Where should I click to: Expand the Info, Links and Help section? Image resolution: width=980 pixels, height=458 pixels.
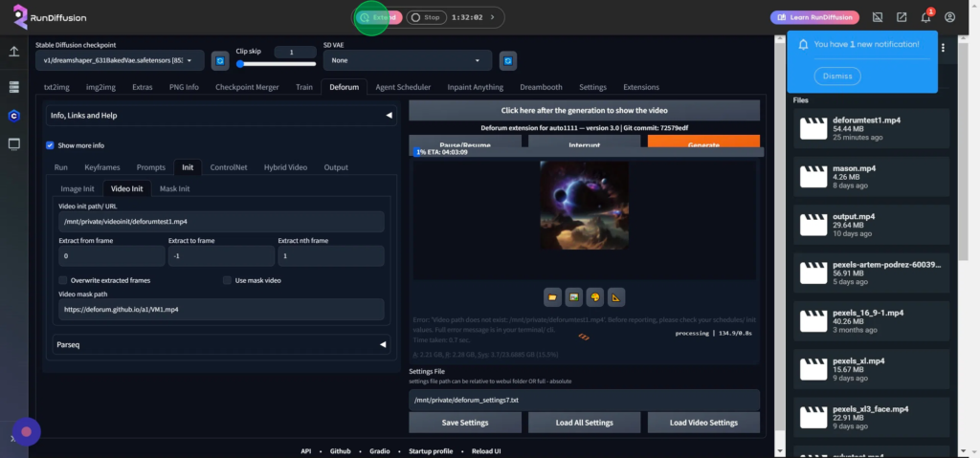[x=221, y=116]
